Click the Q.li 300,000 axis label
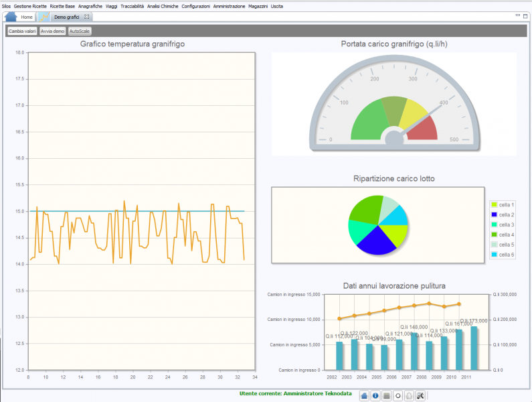532x402 pixels. click(505, 295)
